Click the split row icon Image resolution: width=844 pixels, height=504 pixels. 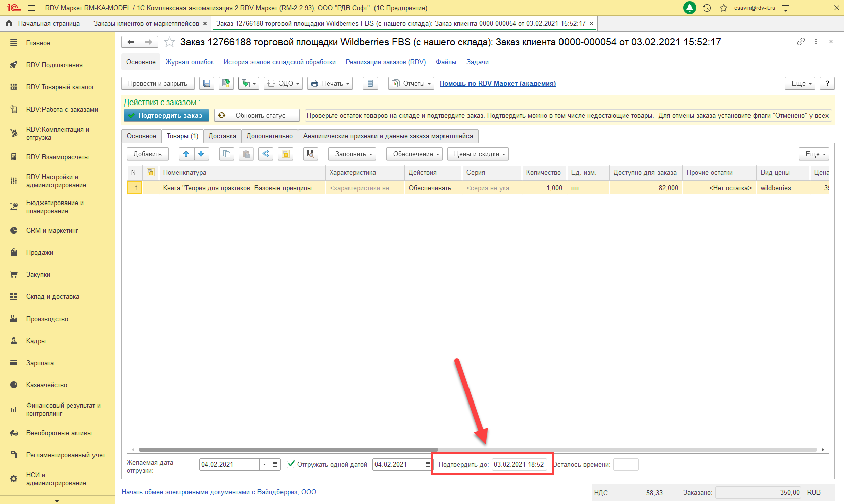(x=266, y=154)
